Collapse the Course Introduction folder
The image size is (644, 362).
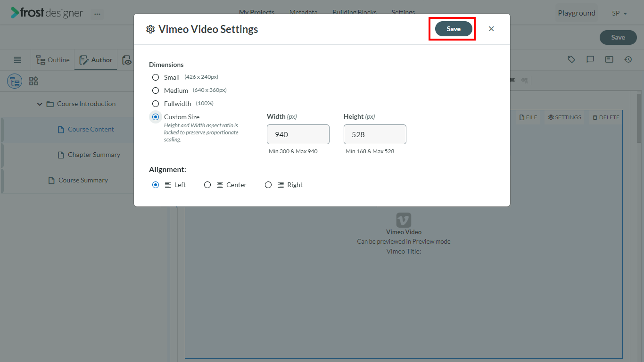click(40, 104)
